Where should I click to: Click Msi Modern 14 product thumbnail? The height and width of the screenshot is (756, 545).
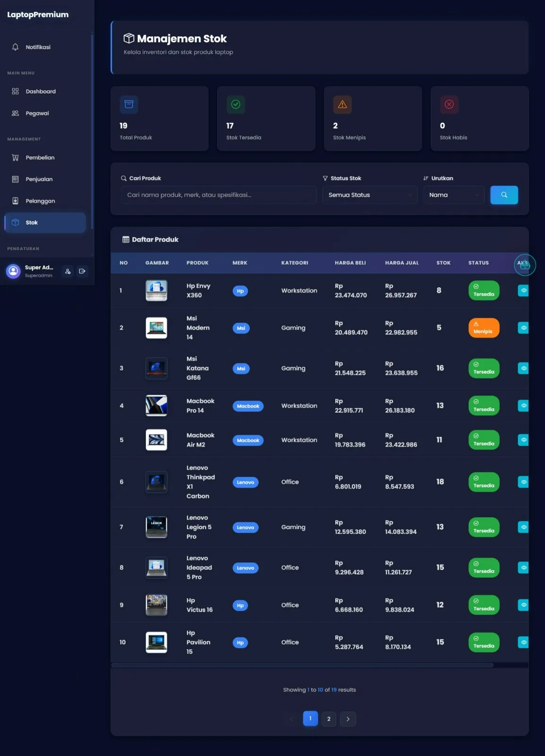coord(156,328)
